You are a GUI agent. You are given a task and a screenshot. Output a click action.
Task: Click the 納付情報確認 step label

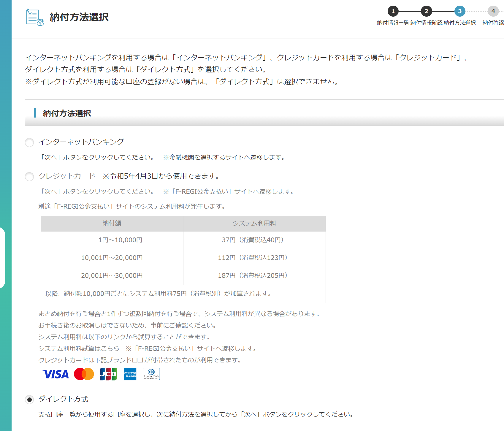(426, 23)
